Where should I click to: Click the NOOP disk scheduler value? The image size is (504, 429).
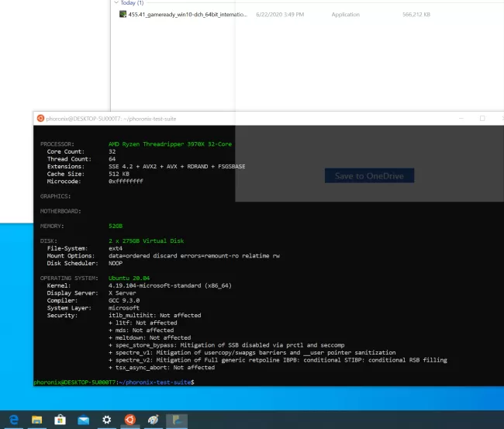116,264
